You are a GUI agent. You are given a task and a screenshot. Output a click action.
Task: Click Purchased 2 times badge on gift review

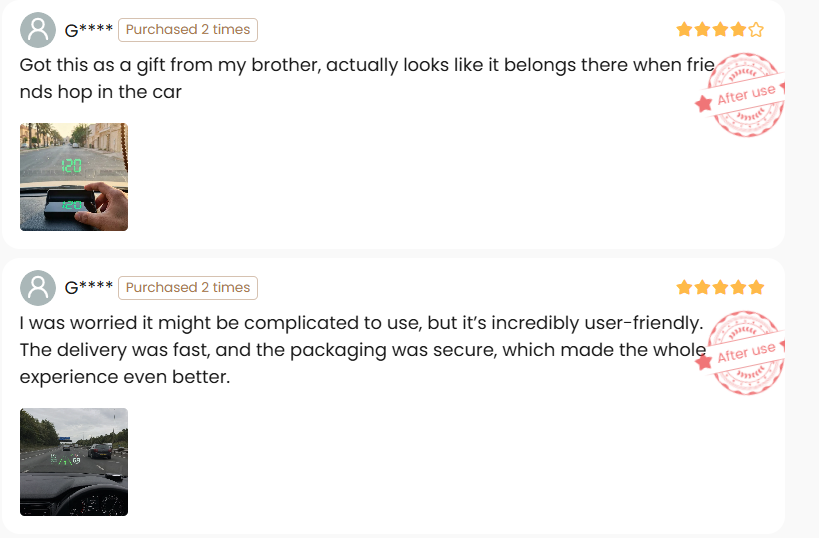[x=188, y=30]
